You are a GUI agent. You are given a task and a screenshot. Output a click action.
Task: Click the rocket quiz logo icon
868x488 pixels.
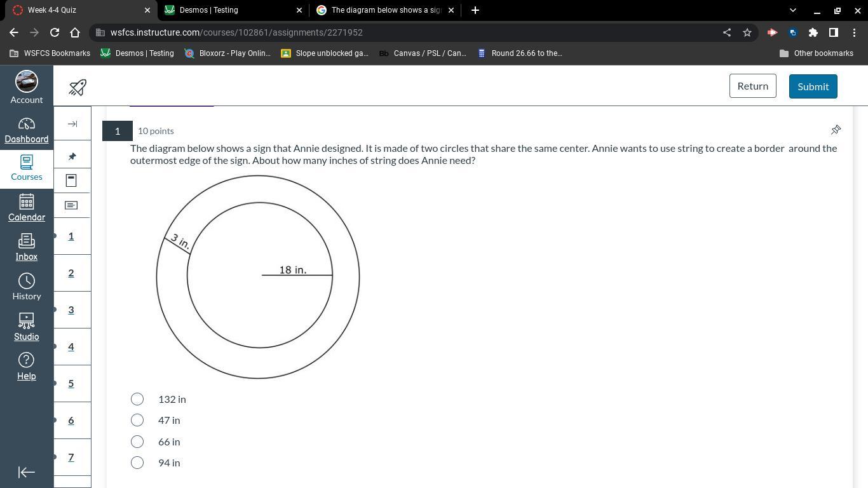pyautogui.click(x=78, y=87)
